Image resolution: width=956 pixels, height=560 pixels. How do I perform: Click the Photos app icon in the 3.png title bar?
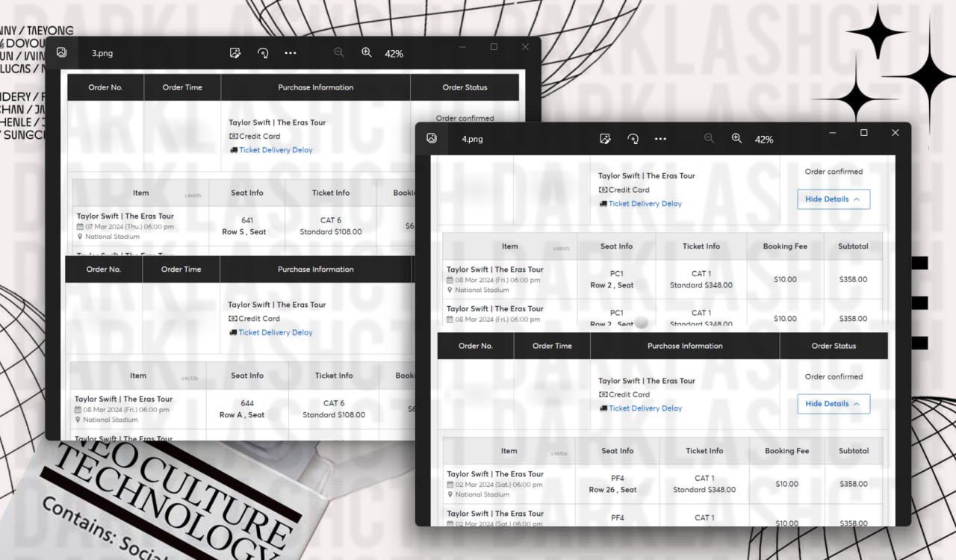[62, 53]
